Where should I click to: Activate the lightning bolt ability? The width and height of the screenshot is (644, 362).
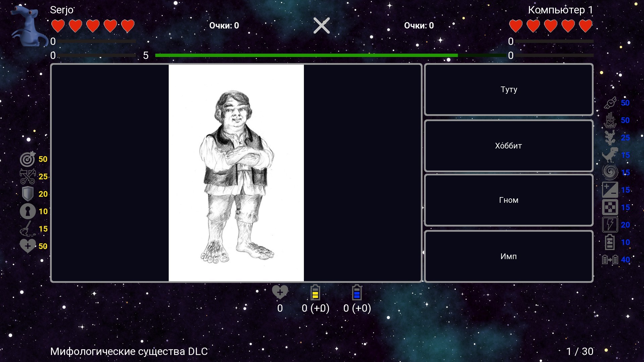pyautogui.click(x=610, y=225)
